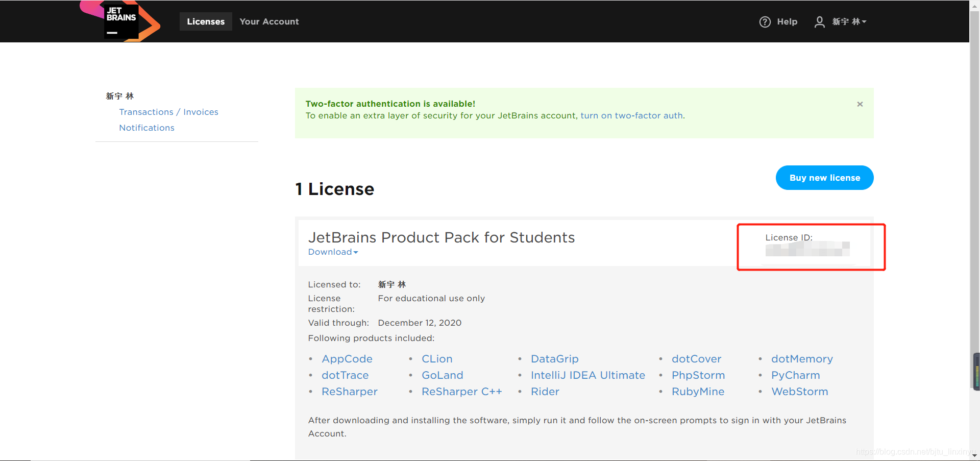
Task: Open the ReSharper C++ product link
Action: click(462, 392)
